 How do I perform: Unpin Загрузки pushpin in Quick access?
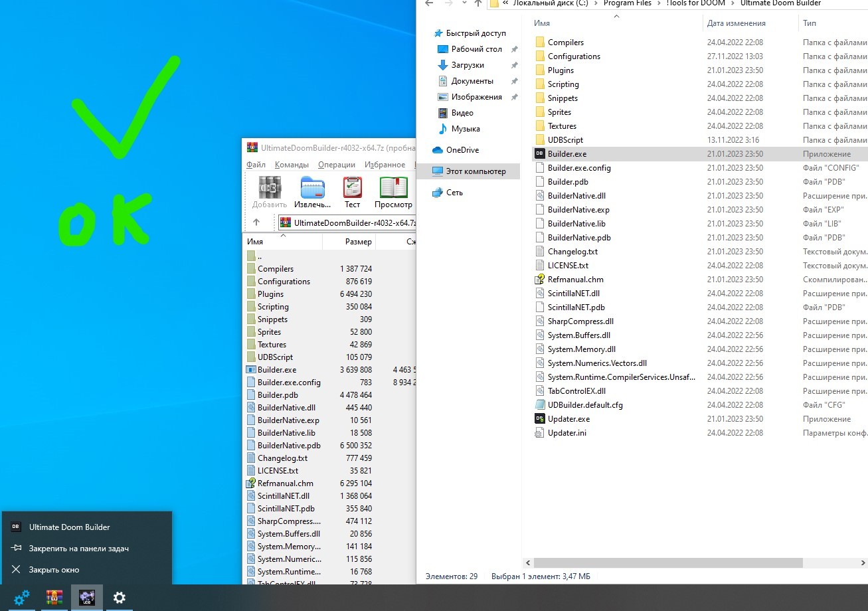tap(514, 65)
